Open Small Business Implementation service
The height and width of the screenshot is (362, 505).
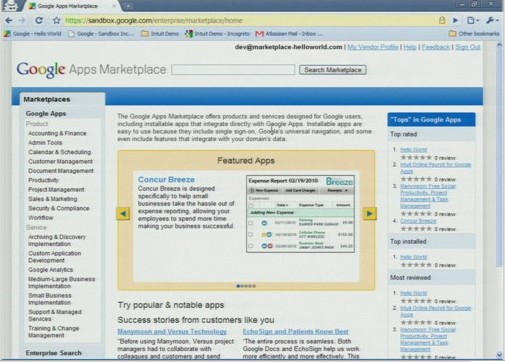50,299
